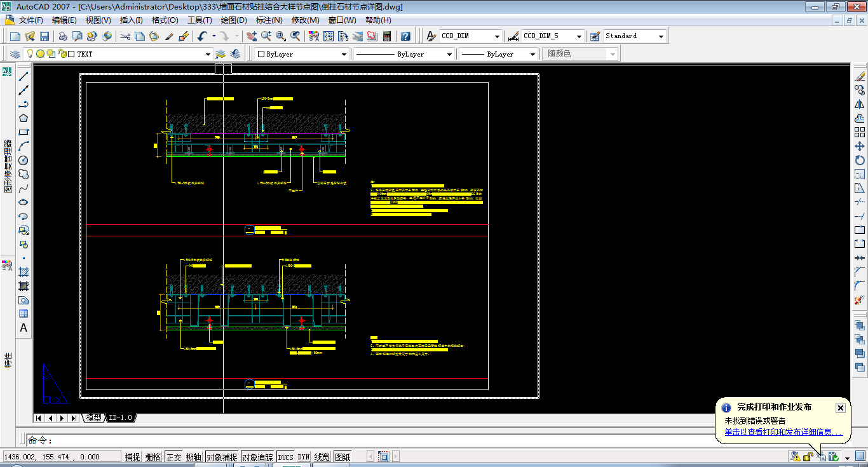Open the QuickCalc calculator icon
The height and width of the screenshot is (467, 868).
[x=386, y=36]
